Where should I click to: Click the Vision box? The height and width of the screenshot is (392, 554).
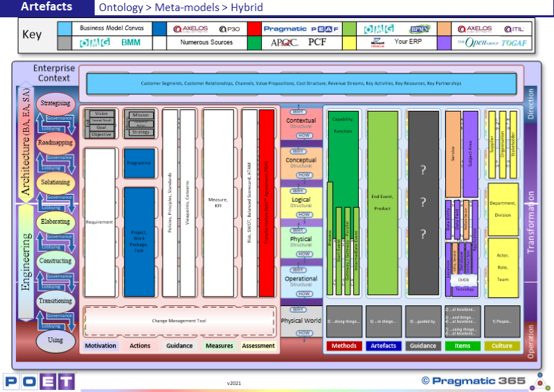tap(102, 114)
